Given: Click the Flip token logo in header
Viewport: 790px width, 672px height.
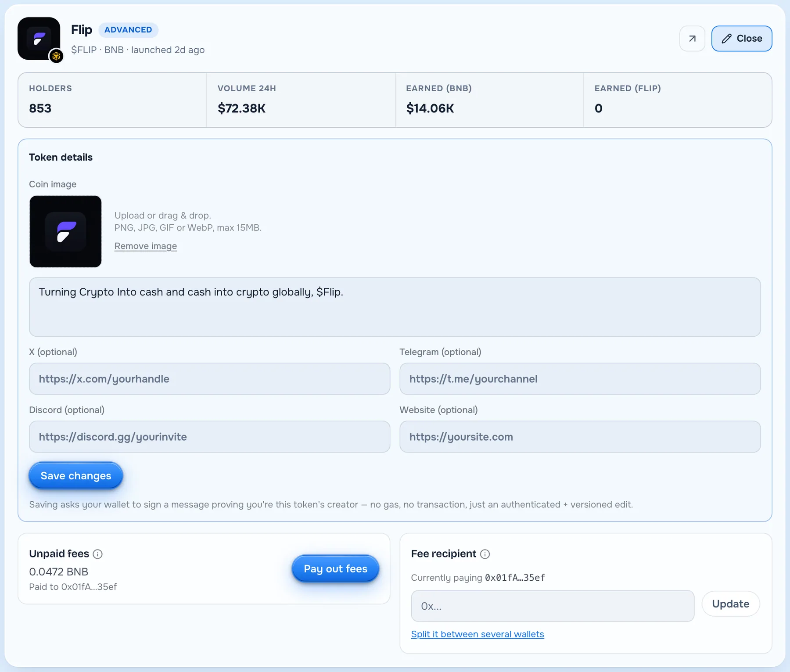Looking at the screenshot, I should pyautogui.click(x=39, y=39).
